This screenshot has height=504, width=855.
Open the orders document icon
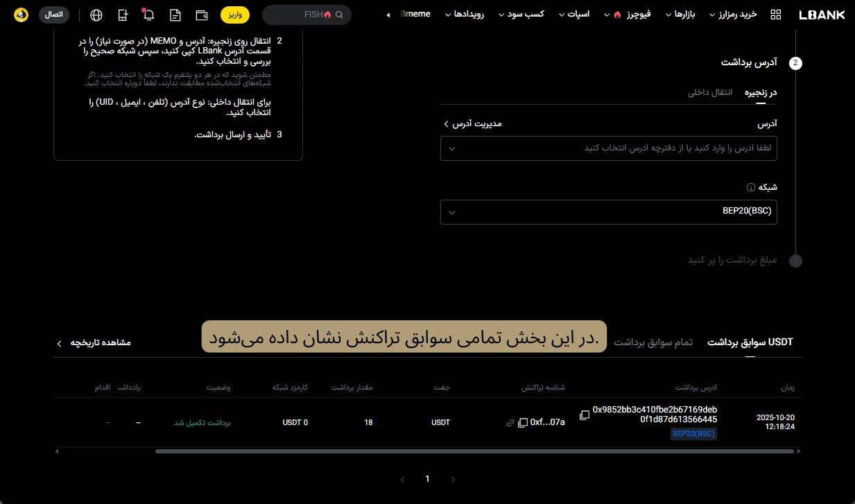point(175,15)
